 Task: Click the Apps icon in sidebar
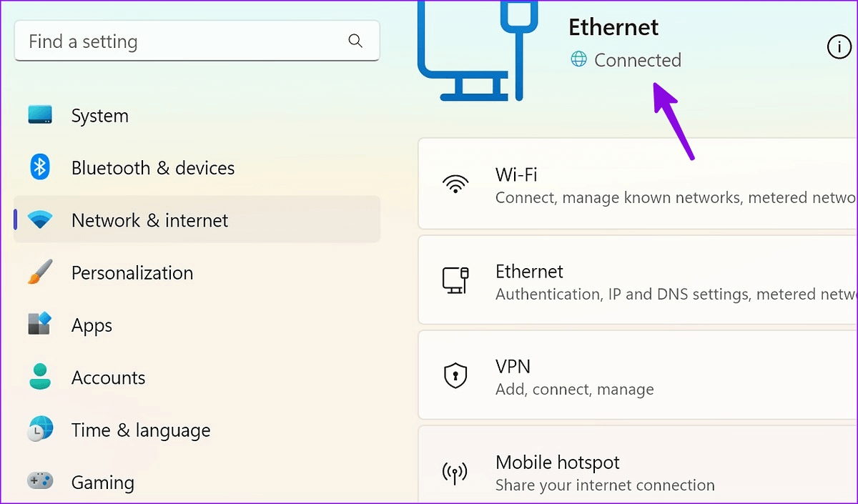(40, 325)
